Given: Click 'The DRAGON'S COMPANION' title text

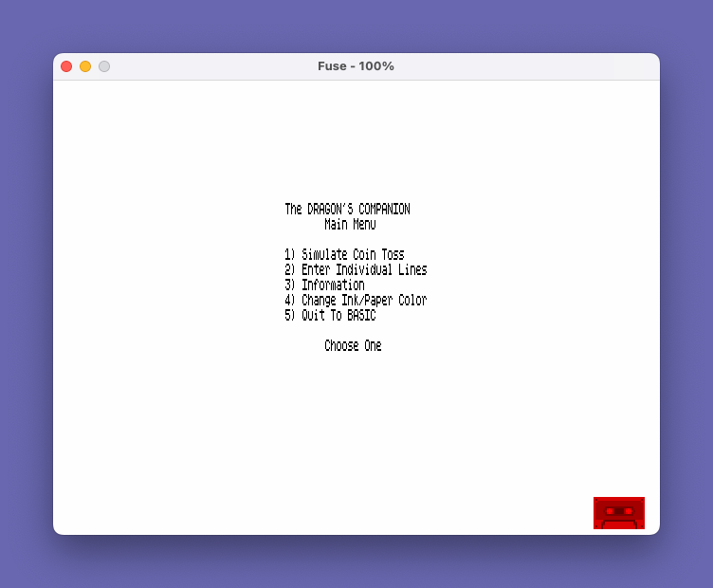Looking at the screenshot, I should click(347, 210).
